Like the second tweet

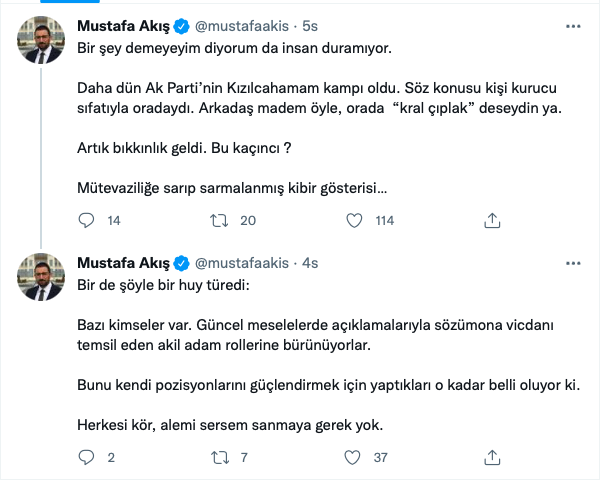355,458
